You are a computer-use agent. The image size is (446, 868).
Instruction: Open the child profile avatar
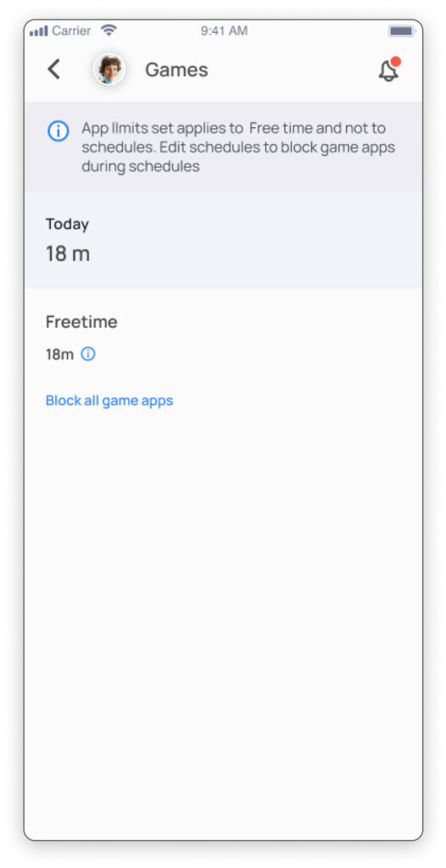[109, 70]
